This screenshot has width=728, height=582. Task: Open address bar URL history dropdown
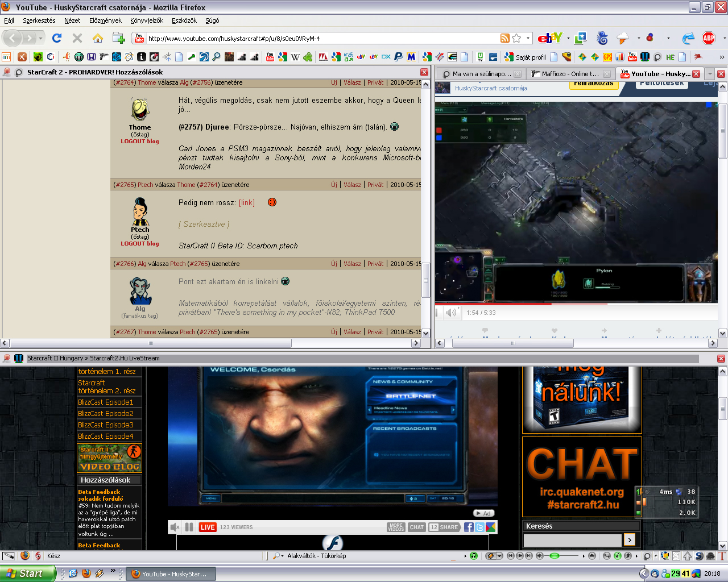point(529,38)
